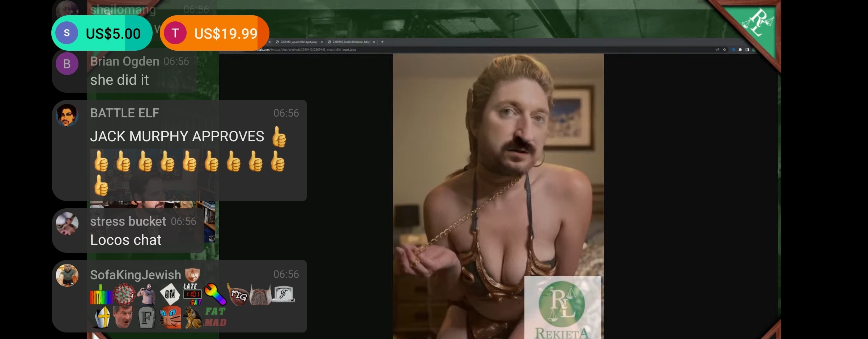Viewport: 868px width, 339px height.
Task: Open the browser extensions puzzle icon
Action: tap(740, 50)
